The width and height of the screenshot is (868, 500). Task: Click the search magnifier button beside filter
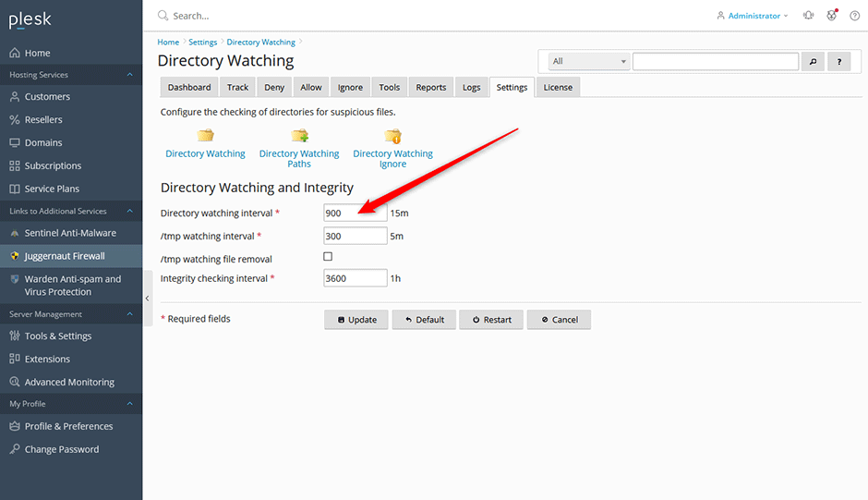(x=813, y=62)
